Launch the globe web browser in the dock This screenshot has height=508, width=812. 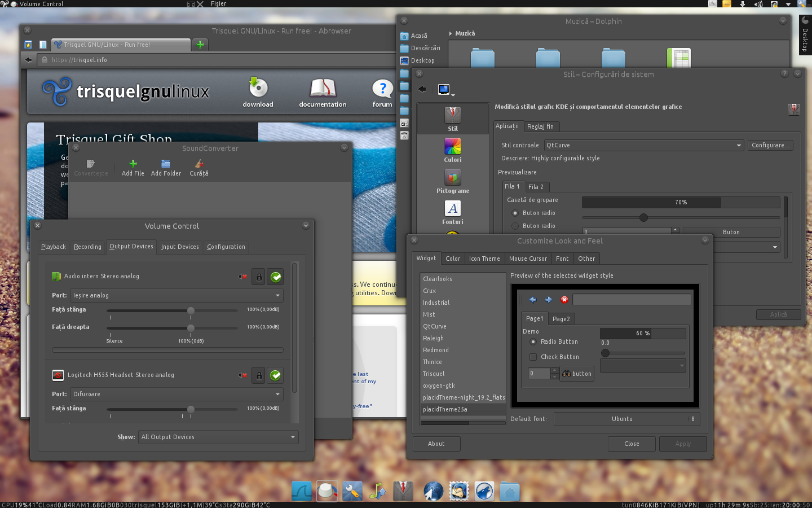tap(433, 491)
